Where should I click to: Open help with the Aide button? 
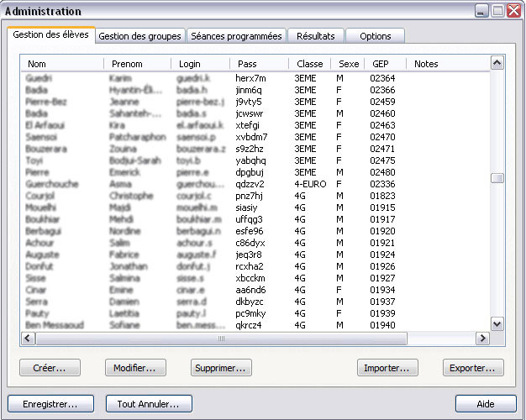[486, 404]
